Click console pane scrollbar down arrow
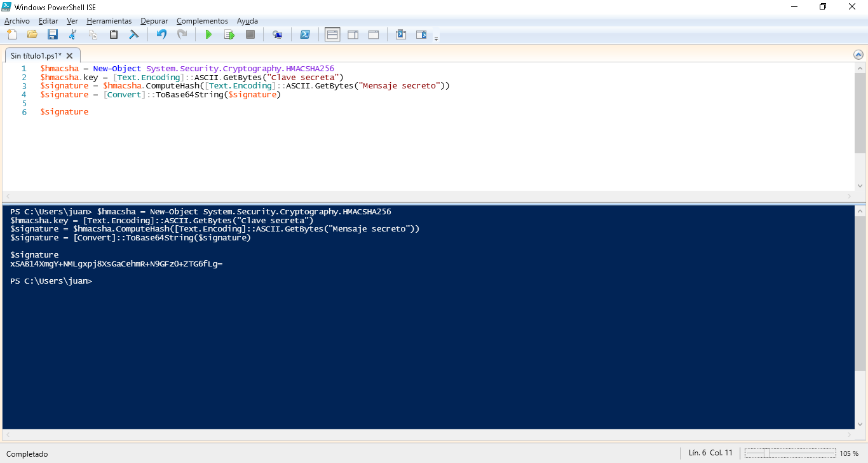Viewport: 868px width, 463px height. click(860, 424)
